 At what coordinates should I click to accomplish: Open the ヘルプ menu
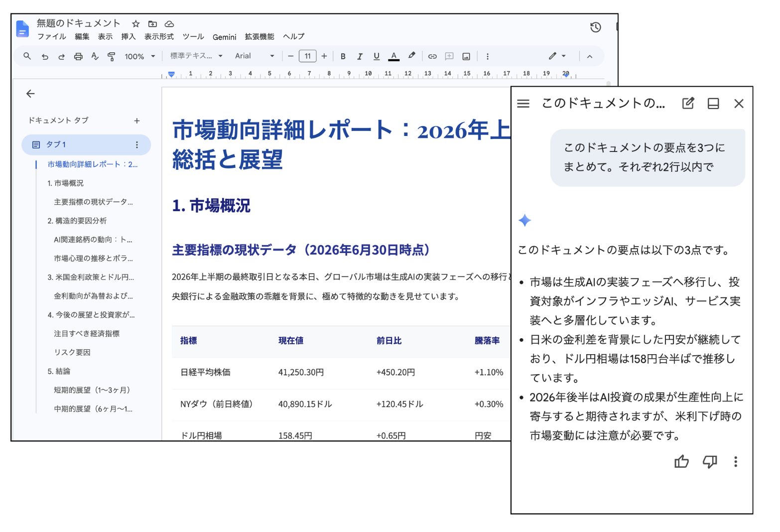pos(293,37)
